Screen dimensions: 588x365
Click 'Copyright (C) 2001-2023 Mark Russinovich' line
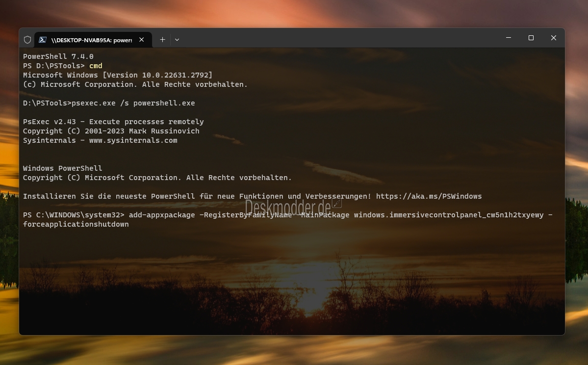111,131
